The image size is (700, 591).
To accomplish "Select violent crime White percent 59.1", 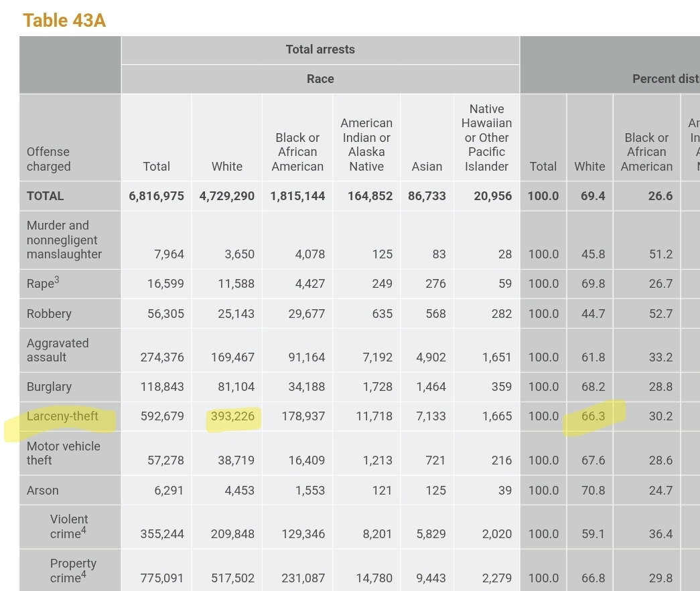I will tap(593, 534).
